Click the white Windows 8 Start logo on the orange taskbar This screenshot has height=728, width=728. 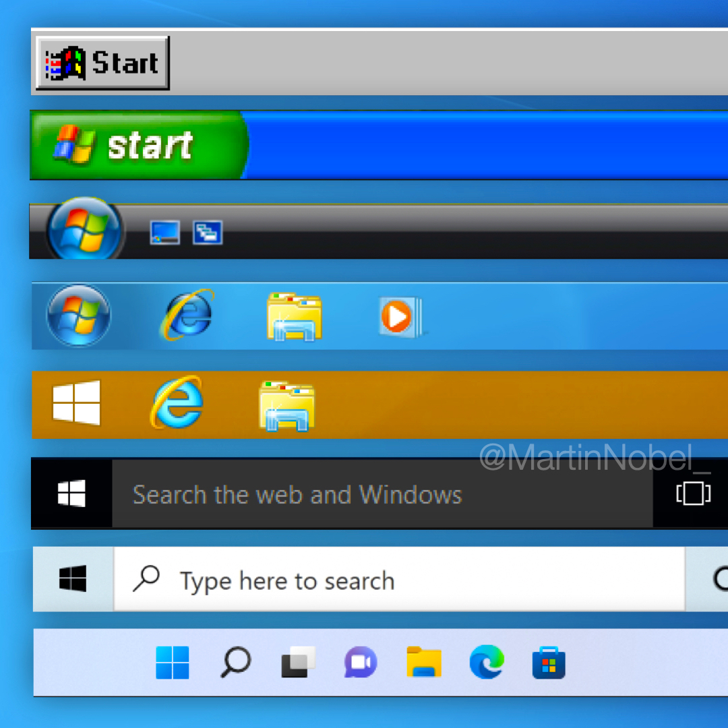coord(76,402)
